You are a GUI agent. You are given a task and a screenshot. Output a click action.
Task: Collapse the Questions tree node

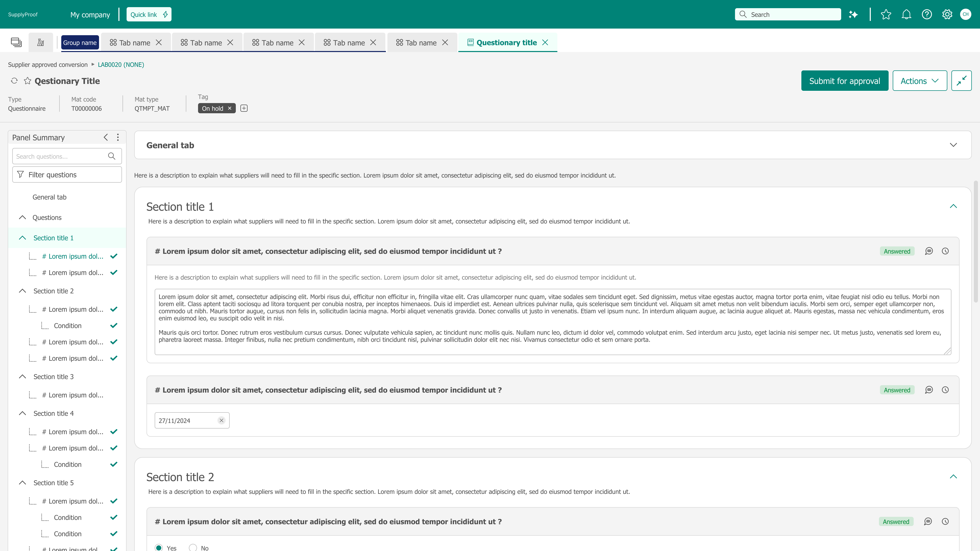(x=22, y=218)
